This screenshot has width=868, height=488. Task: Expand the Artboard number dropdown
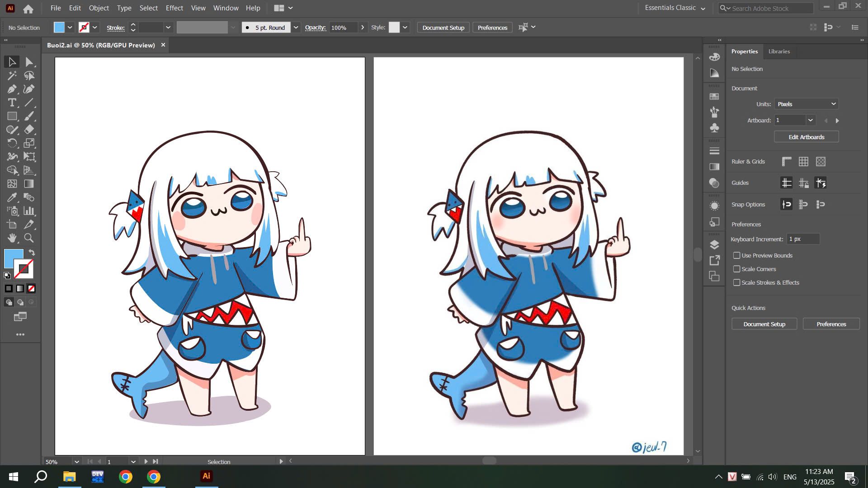(x=811, y=120)
